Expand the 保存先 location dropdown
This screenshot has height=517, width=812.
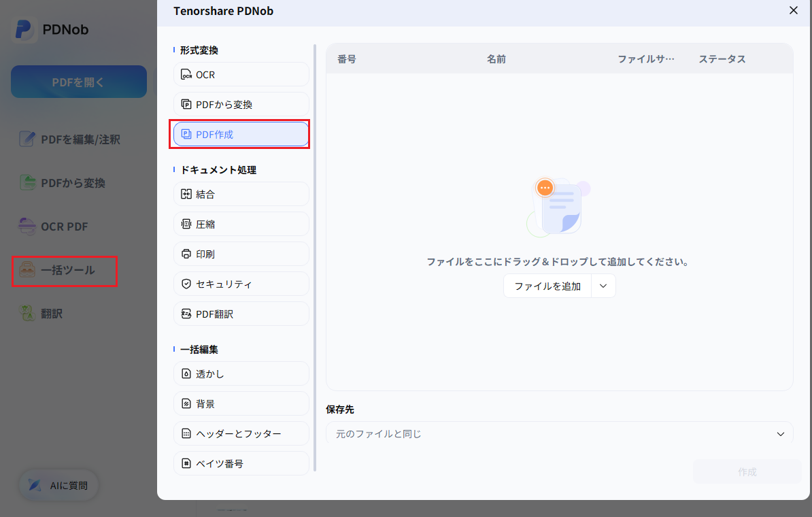click(781, 434)
